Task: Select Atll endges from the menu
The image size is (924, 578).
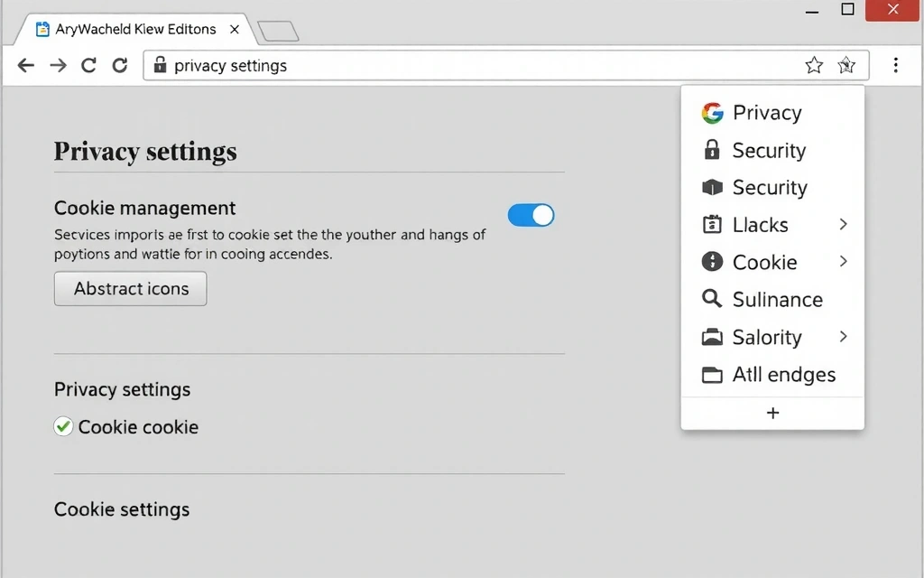Action: (x=783, y=375)
